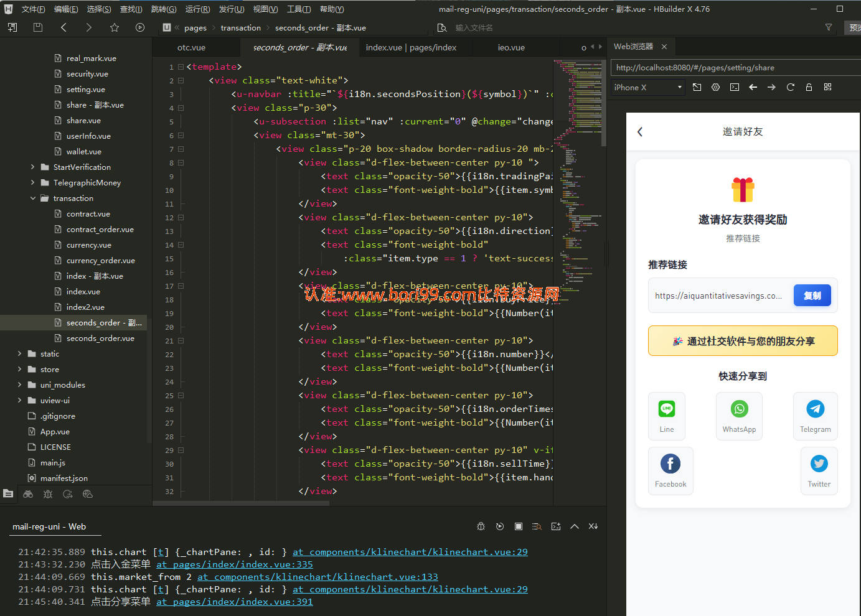Click the bookmark star icon in toolbar
Viewport: 861px width, 616px height.
pos(115,27)
